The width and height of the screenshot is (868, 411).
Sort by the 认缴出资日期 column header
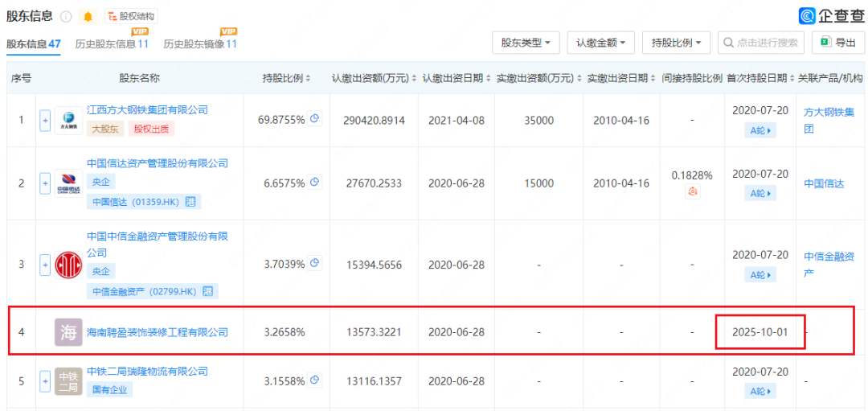click(x=457, y=78)
